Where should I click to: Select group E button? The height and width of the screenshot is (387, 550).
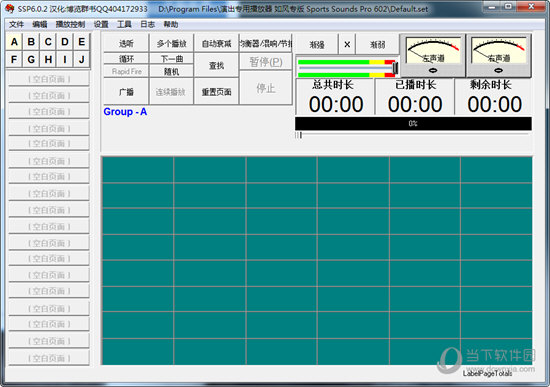point(81,42)
